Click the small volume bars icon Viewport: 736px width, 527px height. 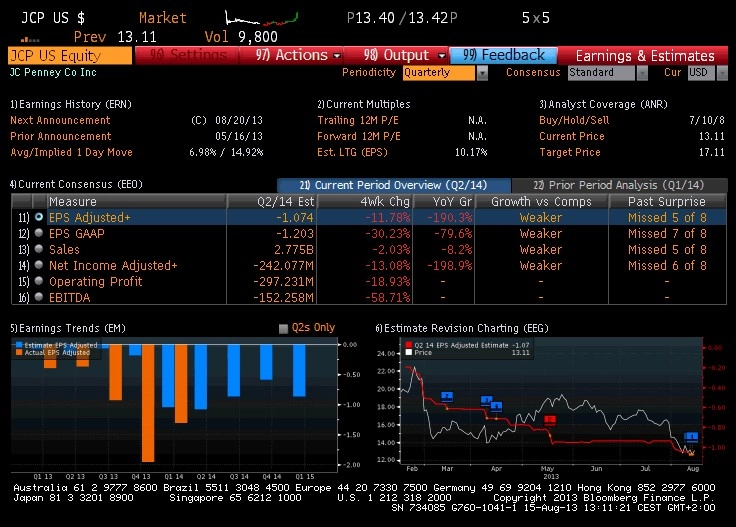click(x=30, y=39)
